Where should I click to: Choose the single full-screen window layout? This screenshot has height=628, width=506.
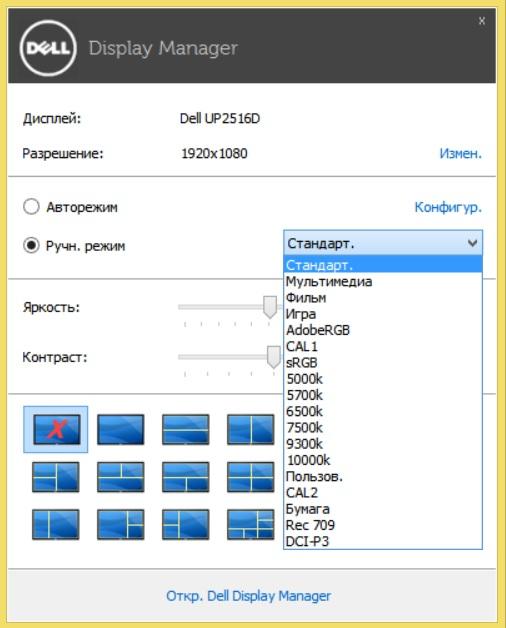pos(121,429)
